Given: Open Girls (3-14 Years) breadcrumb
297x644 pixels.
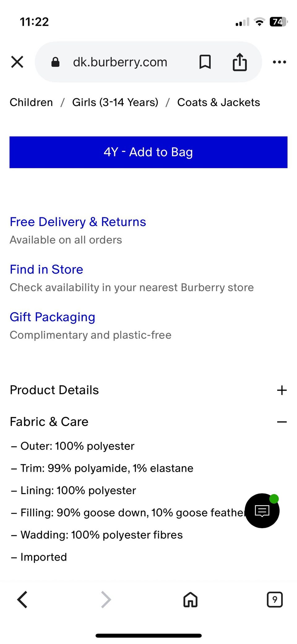Looking at the screenshot, I should (x=115, y=102).
